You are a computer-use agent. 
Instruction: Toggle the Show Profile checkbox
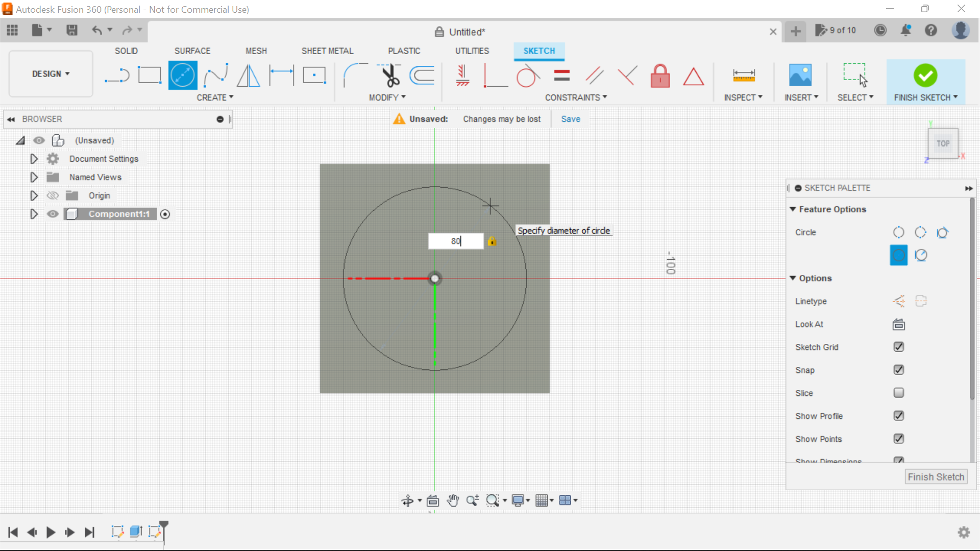899,416
